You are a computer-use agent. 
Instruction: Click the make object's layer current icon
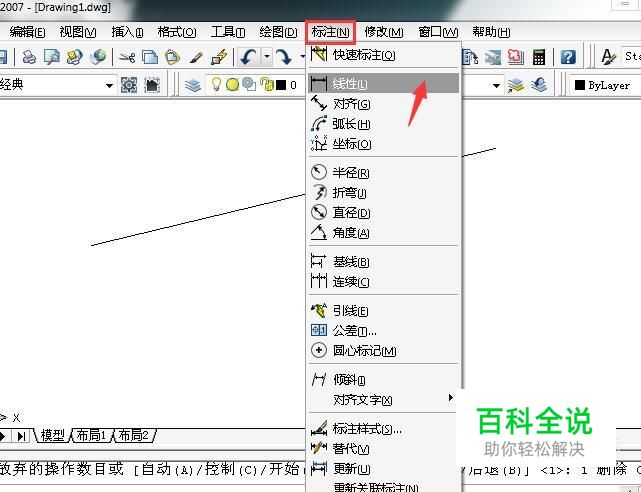pyautogui.click(x=515, y=85)
